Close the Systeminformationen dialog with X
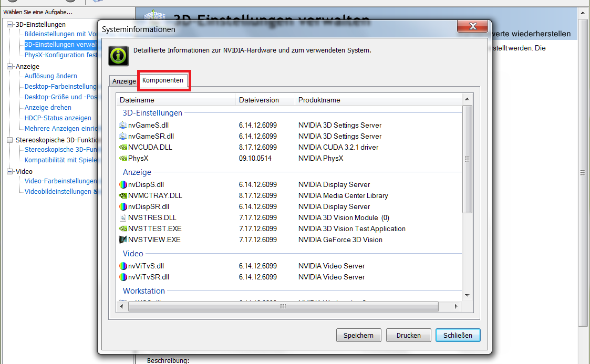The width and height of the screenshot is (590, 364). [473, 26]
